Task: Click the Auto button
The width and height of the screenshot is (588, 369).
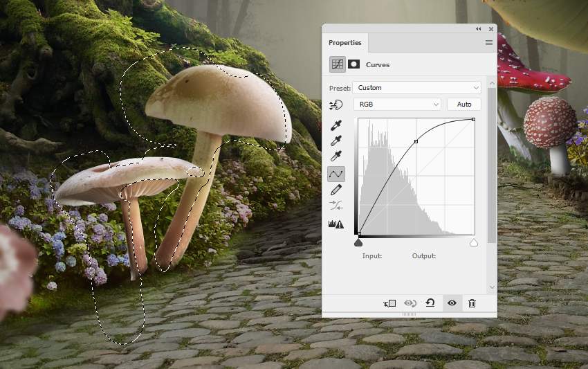Action: click(x=464, y=105)
